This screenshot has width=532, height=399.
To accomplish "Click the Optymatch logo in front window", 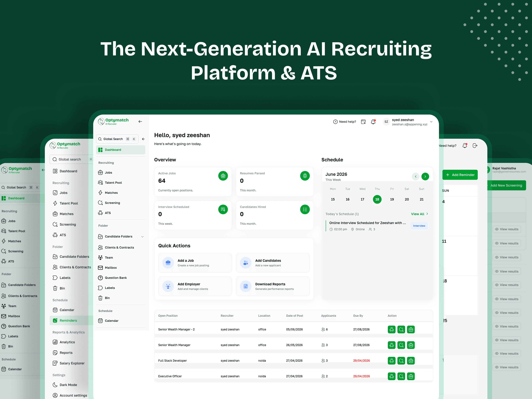I will pos(113,121).
